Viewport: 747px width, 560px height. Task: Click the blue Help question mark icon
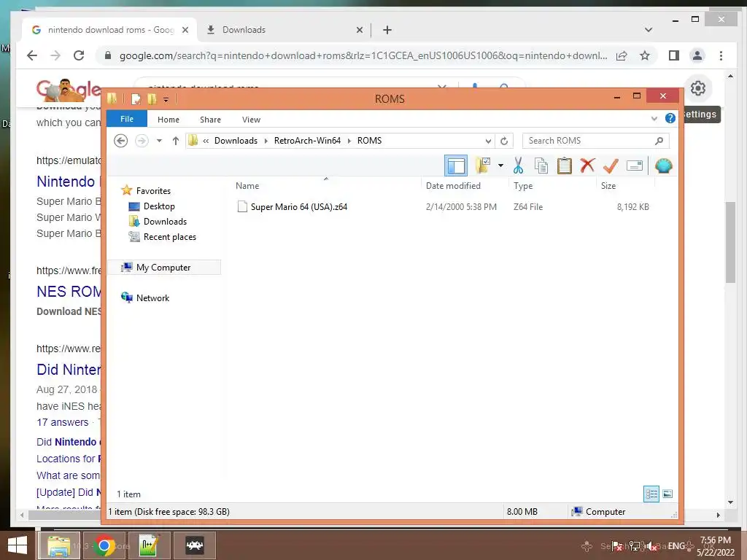pos(670,118)
